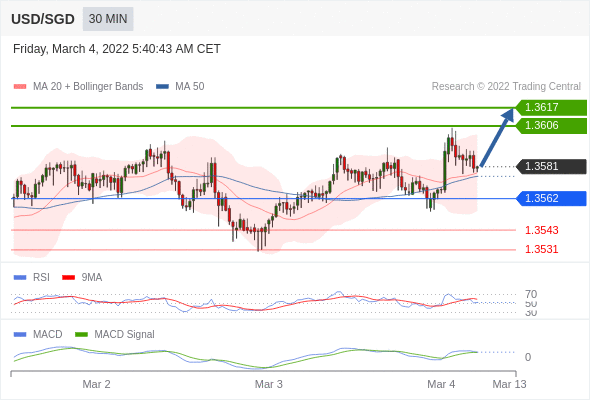Click the 1.3581 current price tag
Screen dimensions: 590x400
[551, 166]
